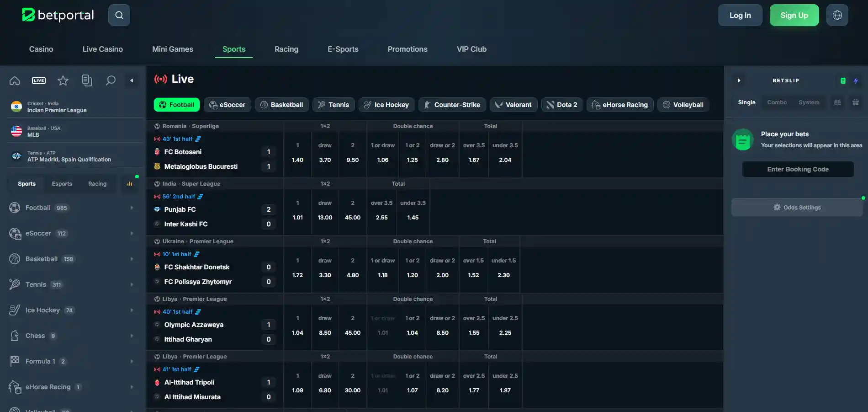Image resolution: width=868 pixels, height=412 pixels.
Task: Open Indian Premier League quick link
Action: tap(75, 107)
